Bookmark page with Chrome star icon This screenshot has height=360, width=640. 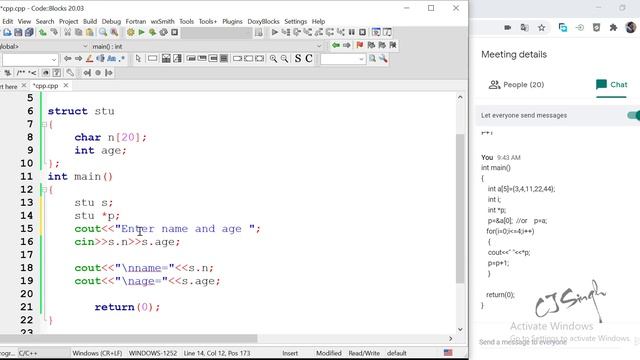pyautogui.click(x=541, y=28)
